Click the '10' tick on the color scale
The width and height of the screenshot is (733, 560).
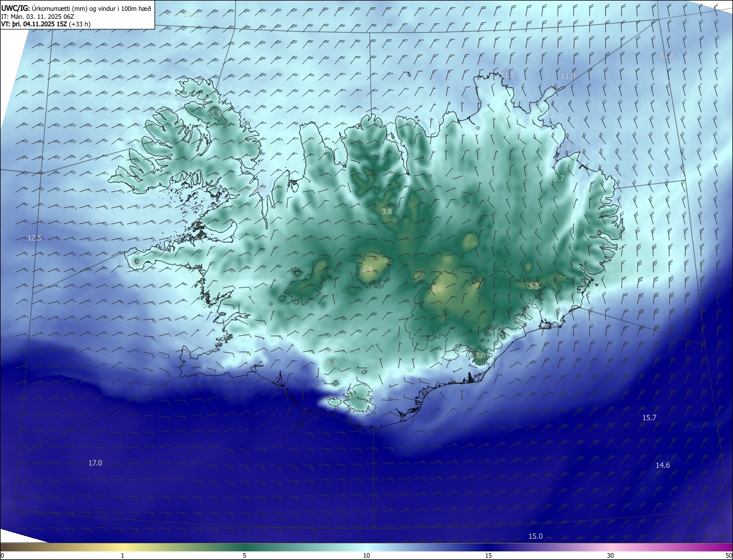tap(366, 555)
